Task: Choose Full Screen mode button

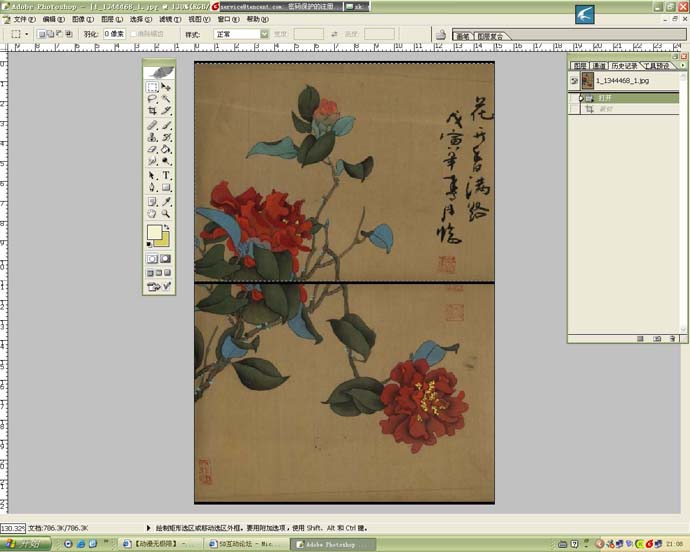Action: (x=167, y=273)
